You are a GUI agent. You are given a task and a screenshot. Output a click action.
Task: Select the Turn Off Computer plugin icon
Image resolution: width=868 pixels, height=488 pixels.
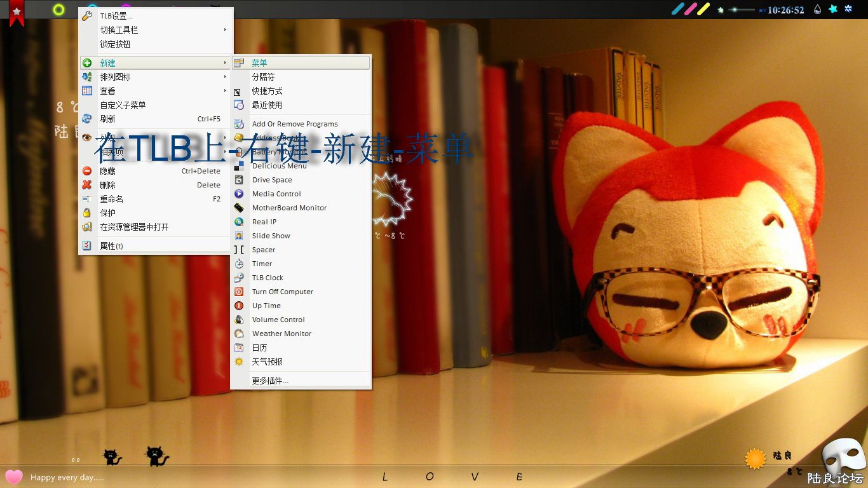[x=239, y=292]
